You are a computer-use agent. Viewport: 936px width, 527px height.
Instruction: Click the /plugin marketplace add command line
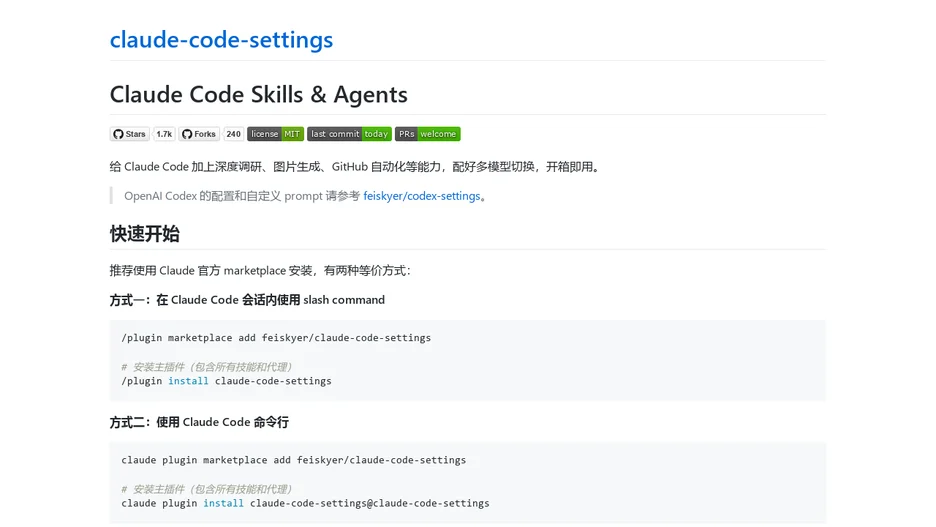pos(276,338)
